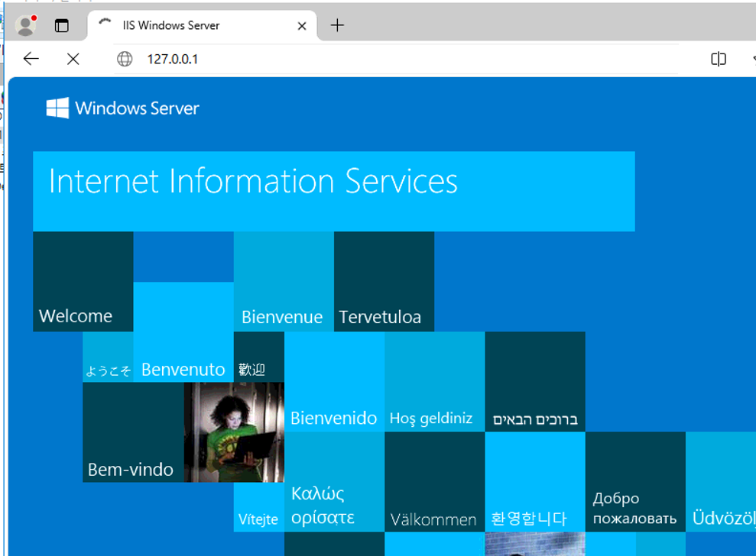The width and height of the screenshot is (756, 556).
Task: Stop page loading with the X button
Action: [73, 59]
